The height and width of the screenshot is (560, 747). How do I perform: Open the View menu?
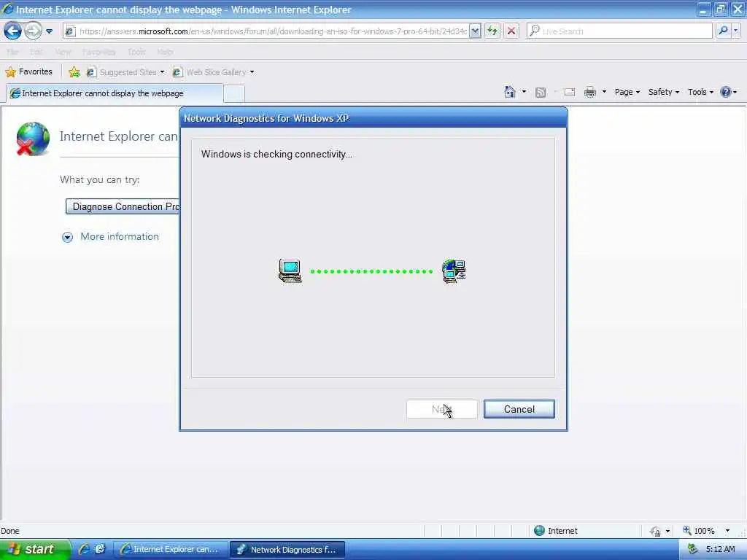click(x=63, y=52)
